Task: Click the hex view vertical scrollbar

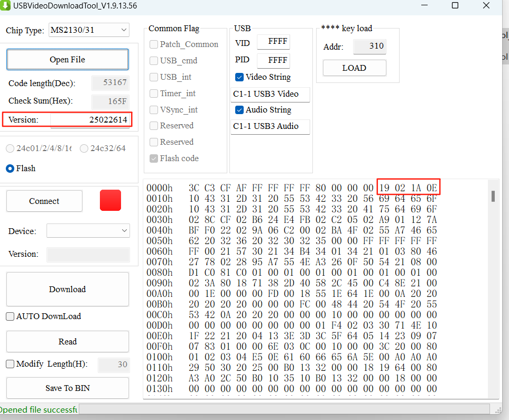Action: 493,197
